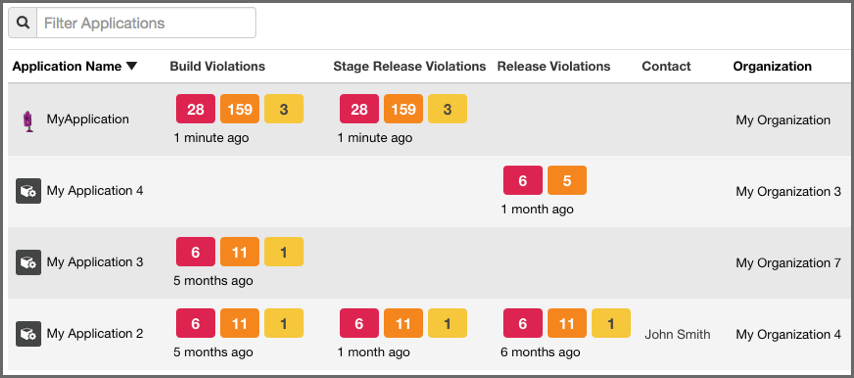Click orange 5 badge for My Application 4
The height and width of the screenshot is (378, 854).
click(x=567, y=180)
